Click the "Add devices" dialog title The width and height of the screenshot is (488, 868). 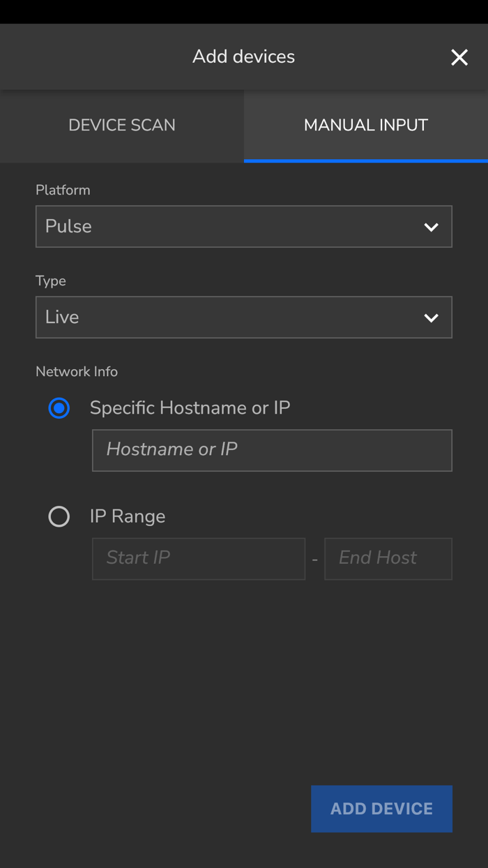243,57
